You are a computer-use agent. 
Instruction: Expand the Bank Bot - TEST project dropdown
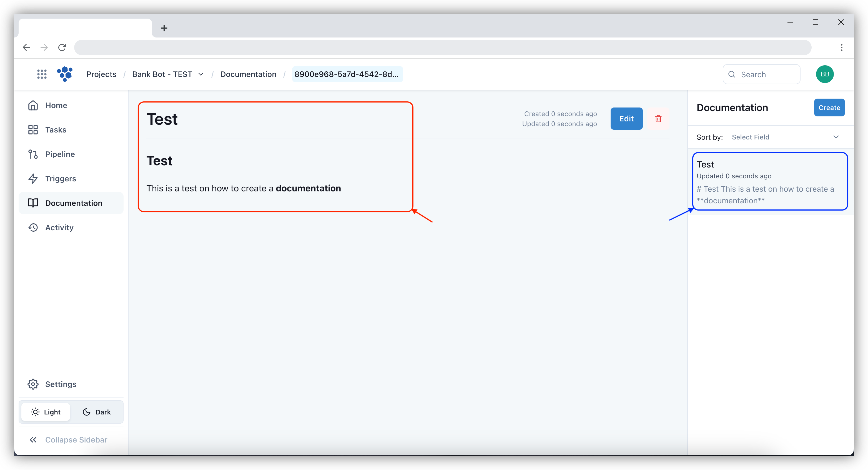201,74
